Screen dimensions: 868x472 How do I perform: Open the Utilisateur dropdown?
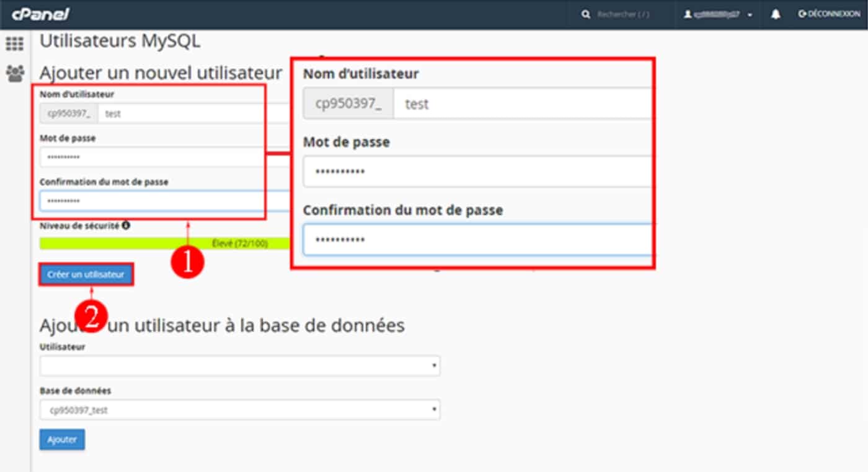click(x=240, y=365)
